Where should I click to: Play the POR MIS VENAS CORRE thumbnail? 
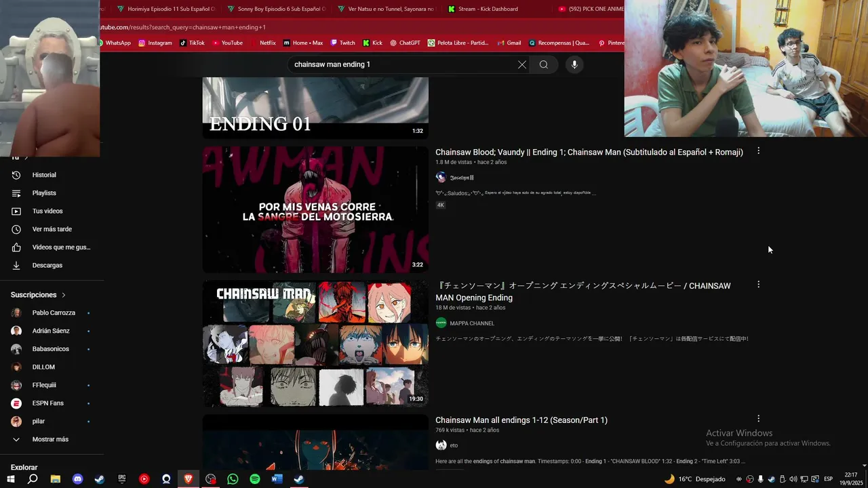315,209
